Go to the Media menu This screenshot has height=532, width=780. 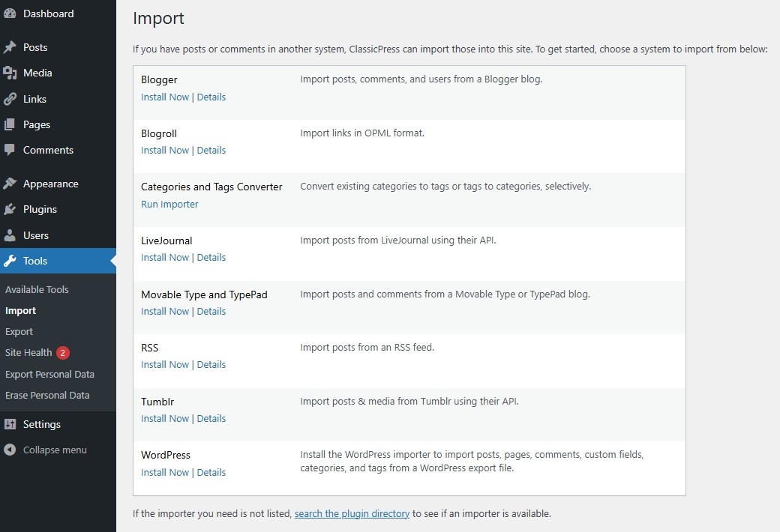tap(37, 73)
